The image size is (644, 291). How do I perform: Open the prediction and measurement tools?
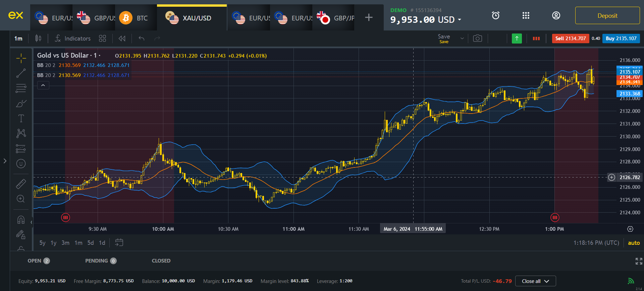pyautogui.click(x=21, y=149)
